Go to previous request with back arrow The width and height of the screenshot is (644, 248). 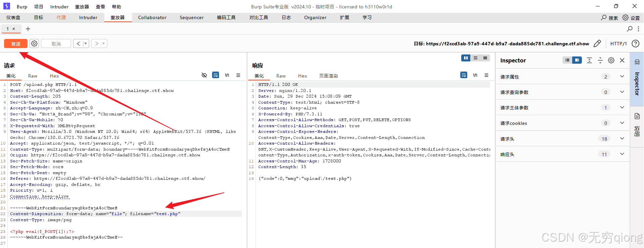[x=78, y=44]
